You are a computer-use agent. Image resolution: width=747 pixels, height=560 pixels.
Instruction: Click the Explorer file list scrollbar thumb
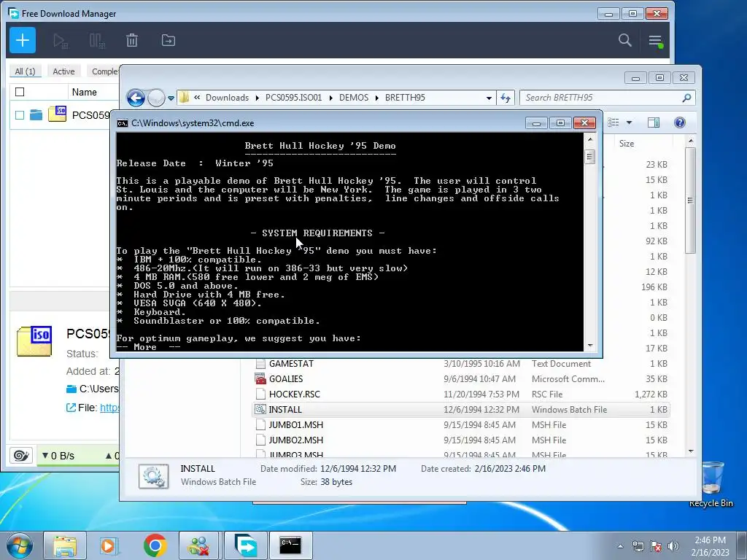(690, 200)
